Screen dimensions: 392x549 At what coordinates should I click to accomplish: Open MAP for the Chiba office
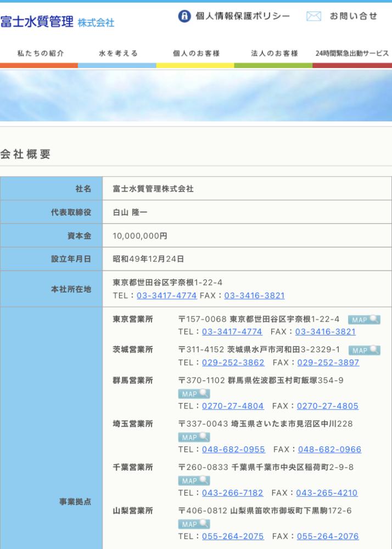194,480
